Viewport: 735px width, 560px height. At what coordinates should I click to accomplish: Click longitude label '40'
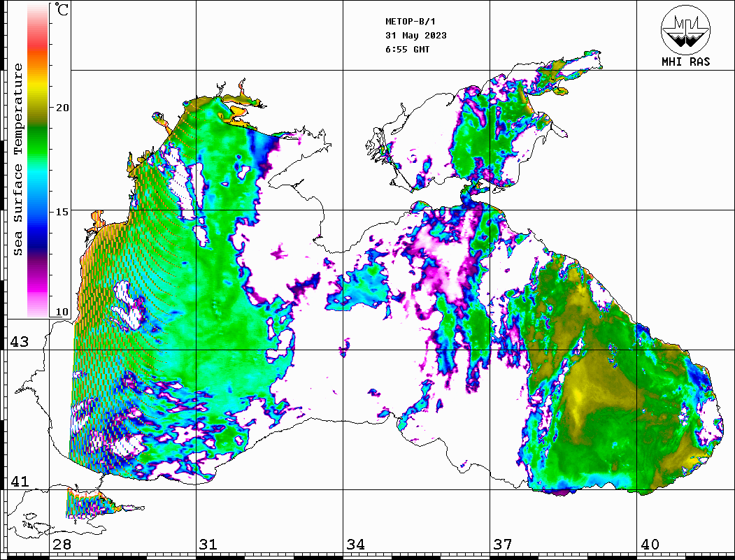click(x=650, y=545)
